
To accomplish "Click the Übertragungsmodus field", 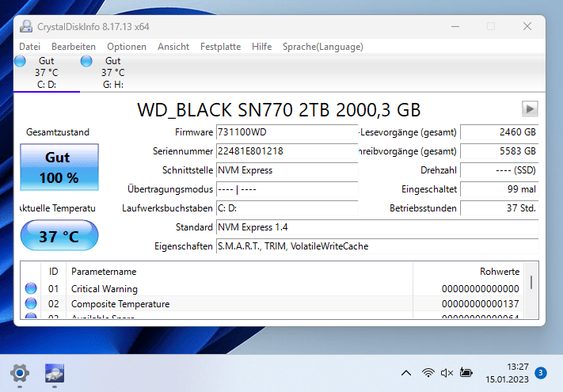I will coord(287,189).
